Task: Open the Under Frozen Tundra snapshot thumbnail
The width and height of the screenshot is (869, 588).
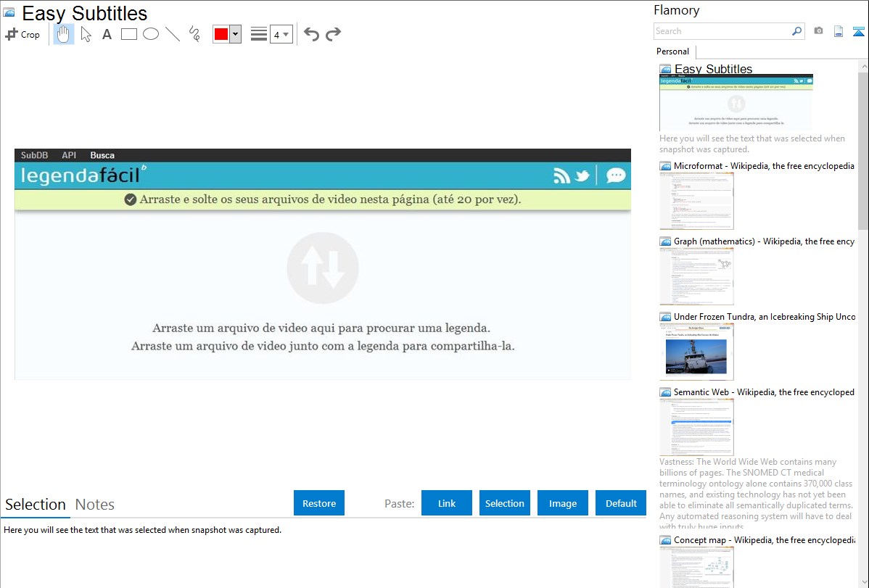Action: (x=696, y=352)
